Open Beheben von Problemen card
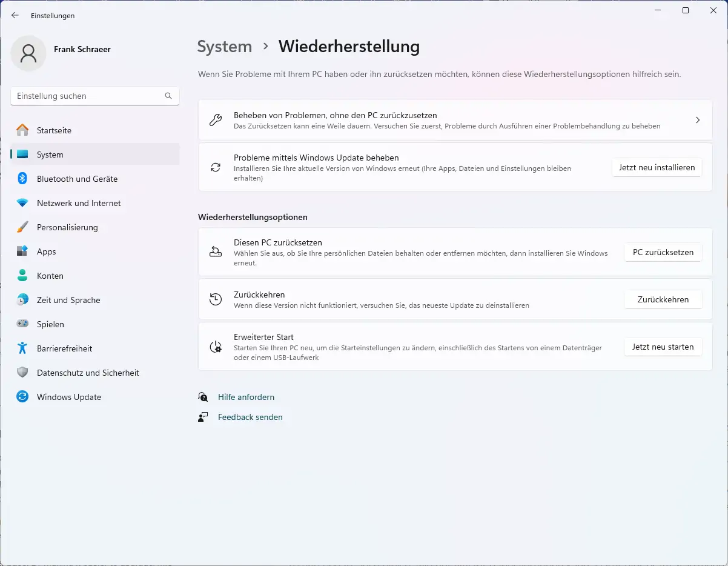Viewport: 728px width, 566px height. click(x=455, y=120)
